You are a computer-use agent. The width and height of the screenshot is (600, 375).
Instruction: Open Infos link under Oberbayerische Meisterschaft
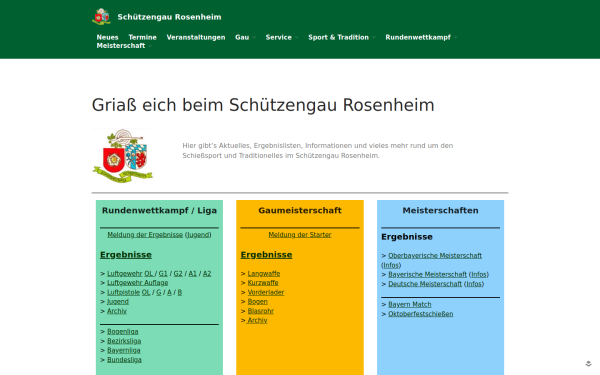[391, 265]
